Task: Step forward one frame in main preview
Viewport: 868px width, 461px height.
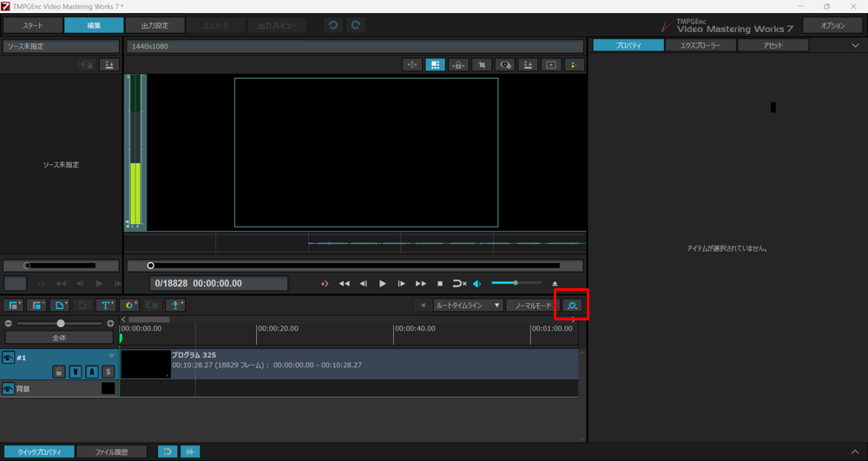Action: pyautogui.click(x=401, y=283)
